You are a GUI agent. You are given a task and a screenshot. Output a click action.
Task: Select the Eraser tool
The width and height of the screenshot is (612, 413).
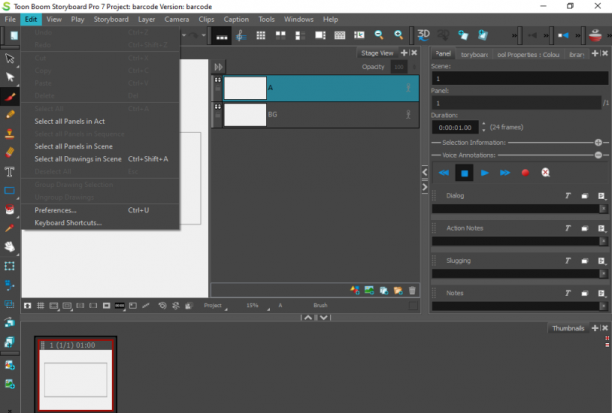point(10,152)
